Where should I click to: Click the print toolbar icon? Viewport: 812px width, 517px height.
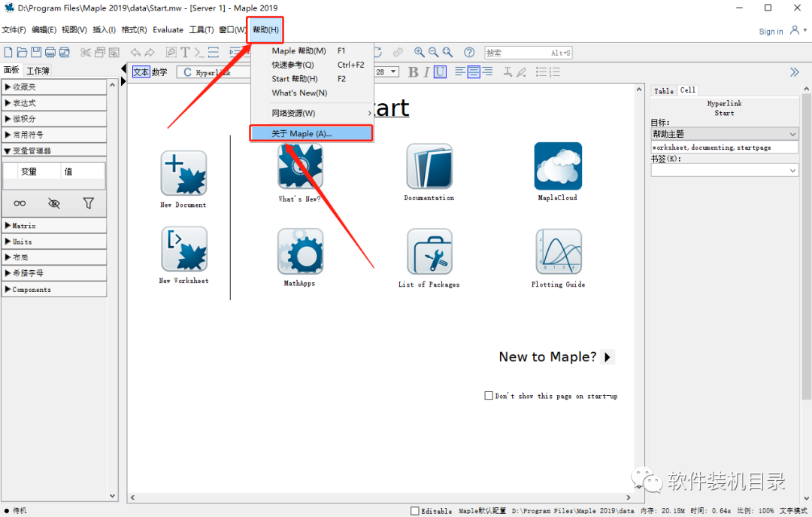[x=50, y=53]
